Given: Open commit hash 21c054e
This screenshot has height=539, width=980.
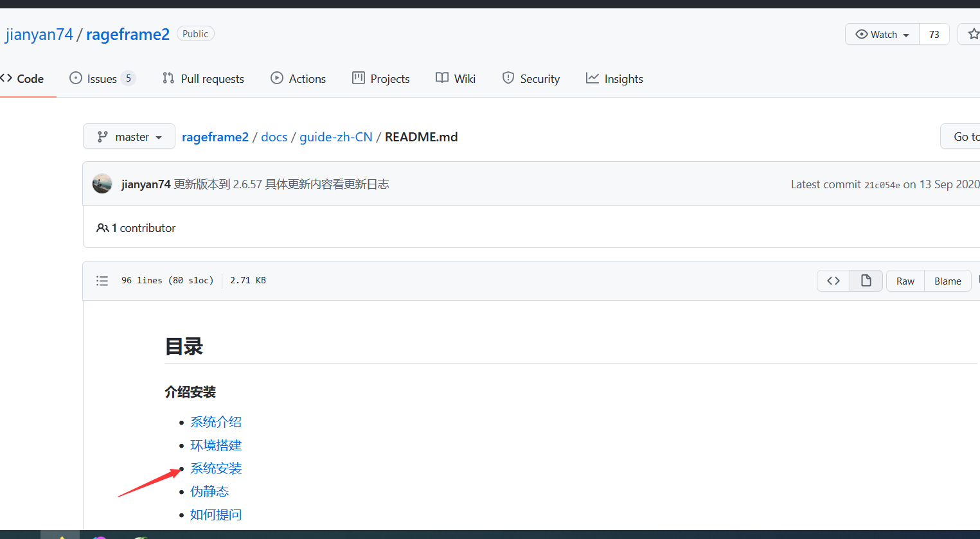Looking at the screenshot, I should [x=882, y=185].
